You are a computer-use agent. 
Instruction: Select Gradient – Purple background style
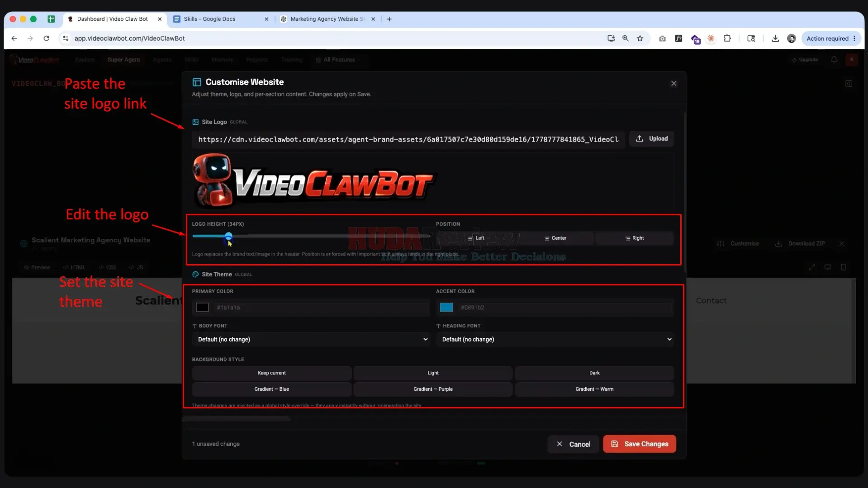click(x=433, y=389)
